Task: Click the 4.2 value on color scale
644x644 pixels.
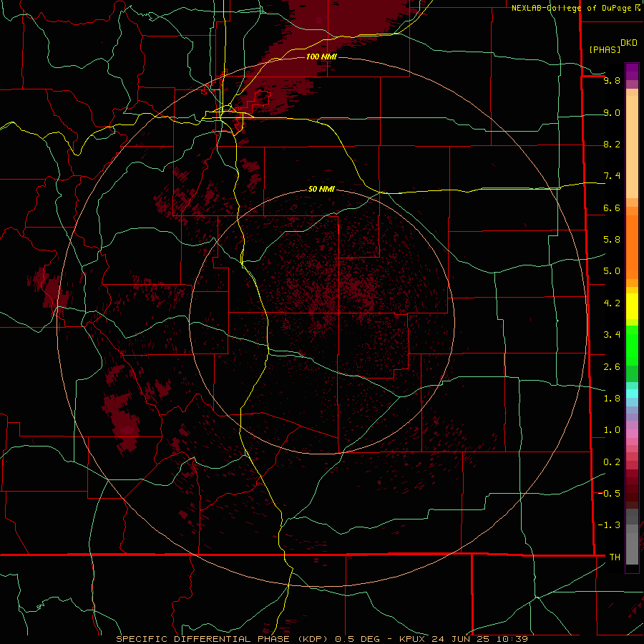Action: click(612, 303)
